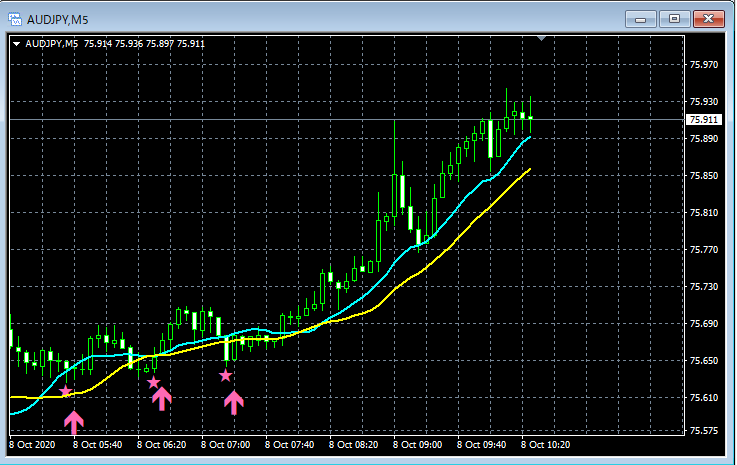
Task: Click the 75.770 price scale label
Action: tap(704, 249)
